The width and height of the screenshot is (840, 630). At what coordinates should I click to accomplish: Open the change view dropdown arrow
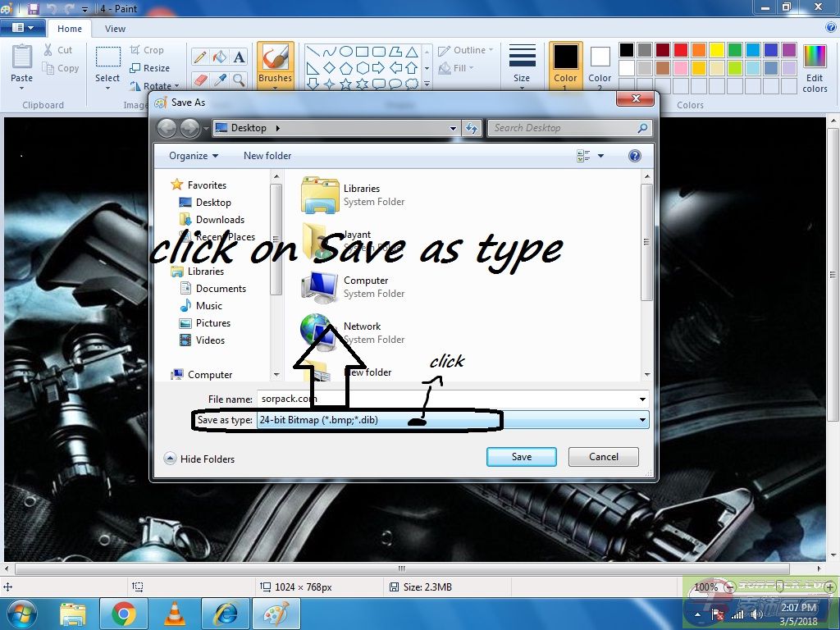click(600, 156)
